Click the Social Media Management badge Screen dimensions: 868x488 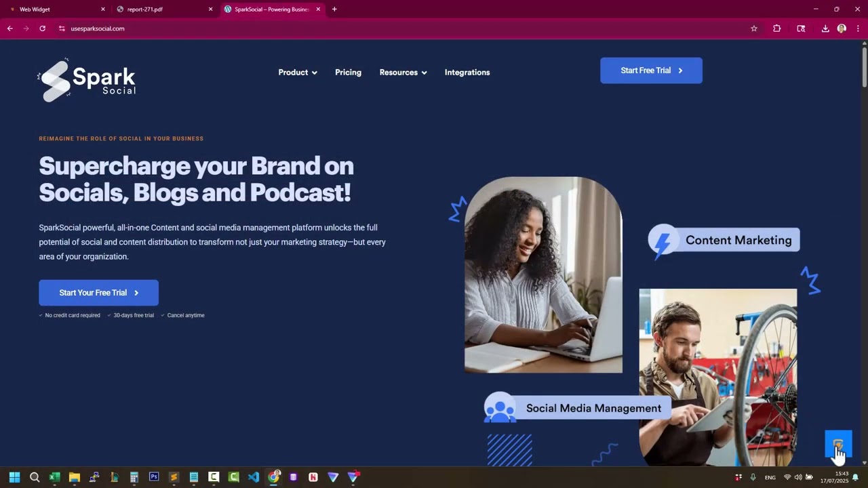(578, 408)
